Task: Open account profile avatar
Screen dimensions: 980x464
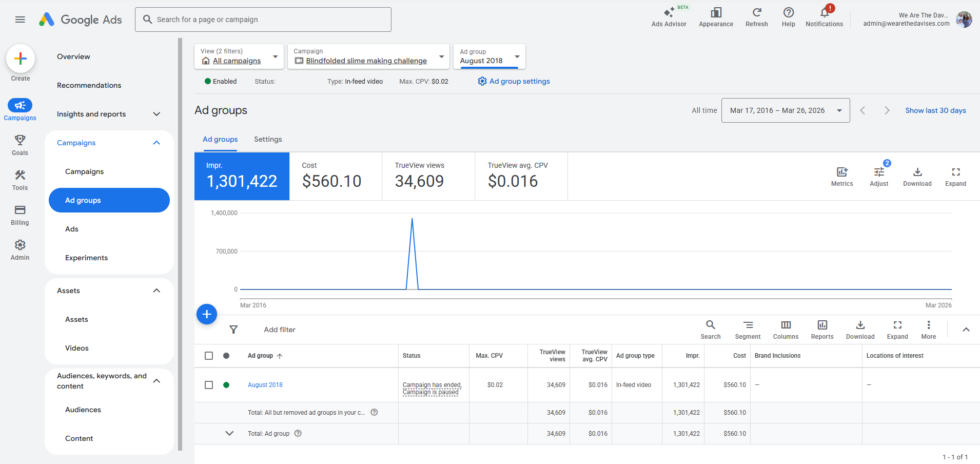Action: pos(964,20)
